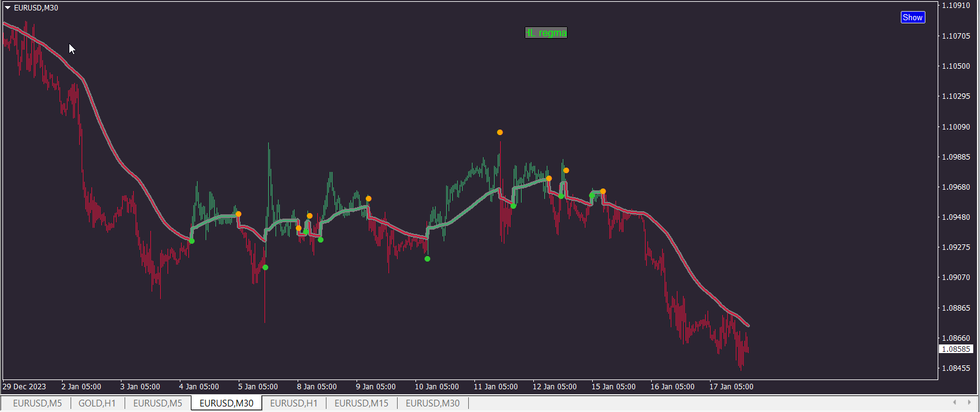Click the blue Show button
The width and height of the screenshot is (980, 412).
tap(912, 17)
